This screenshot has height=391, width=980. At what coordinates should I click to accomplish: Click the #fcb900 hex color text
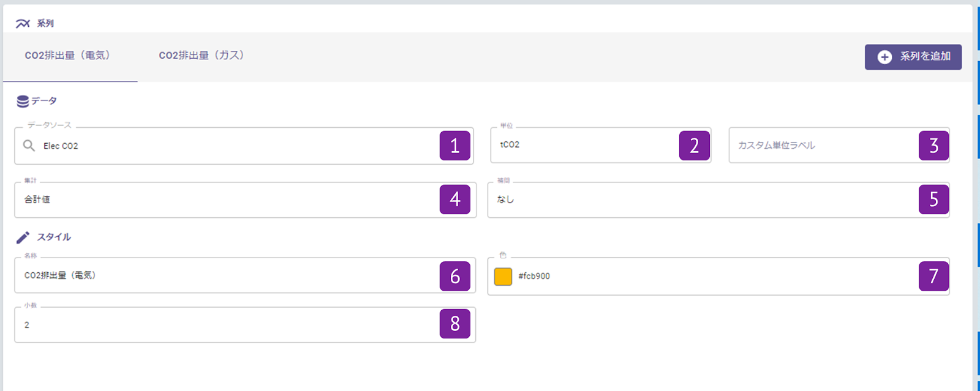coord(534,277)
